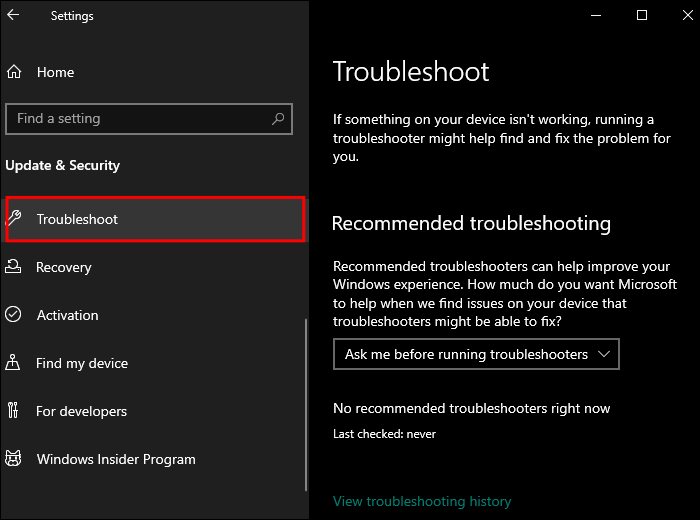
Task: Open the Activation settings page
Action: click(67, 315)
